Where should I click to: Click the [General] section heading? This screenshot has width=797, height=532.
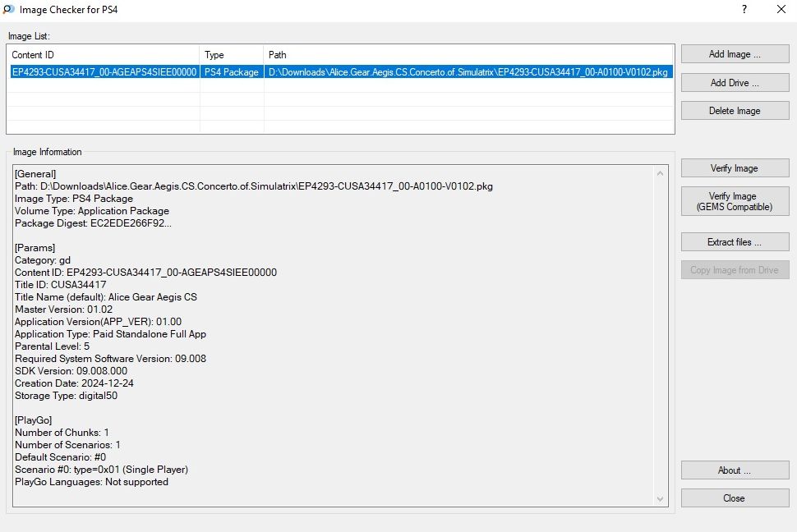tap(35, 174)
